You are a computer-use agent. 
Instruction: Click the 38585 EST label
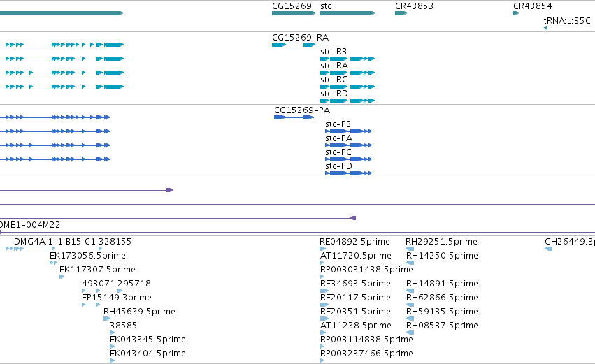coord(123,326)
